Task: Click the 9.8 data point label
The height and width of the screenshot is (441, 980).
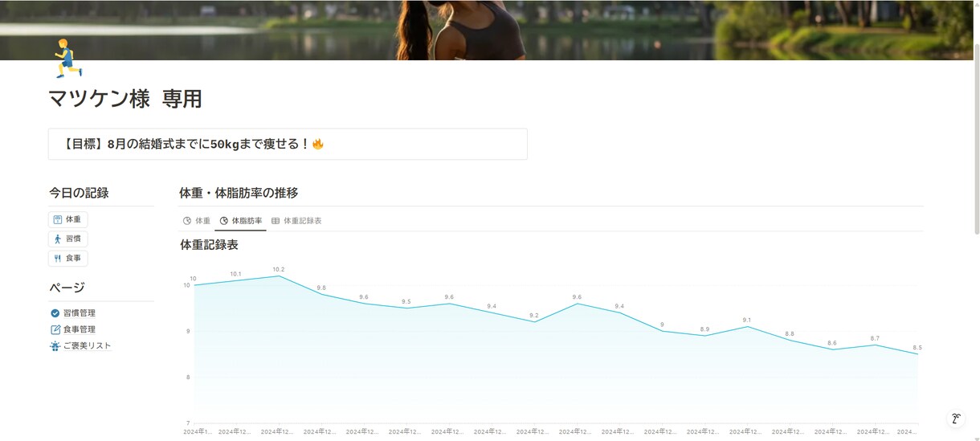Action: coord(321,288)
